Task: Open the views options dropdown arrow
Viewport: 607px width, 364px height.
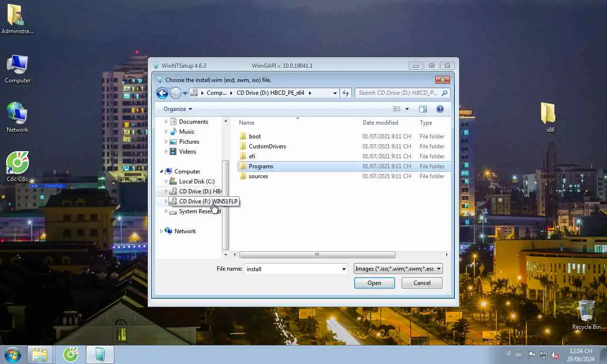Action: 407,109
